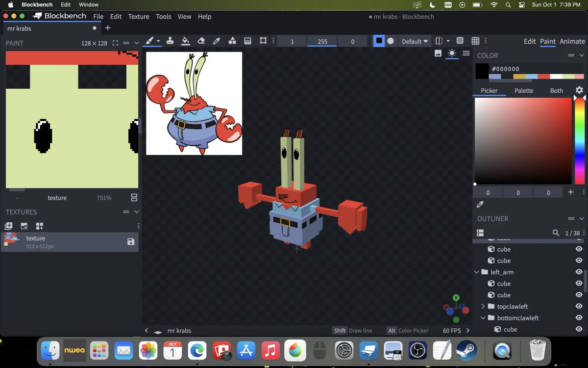
Task: Hide the left_arm group
Action: coord(579,272)
